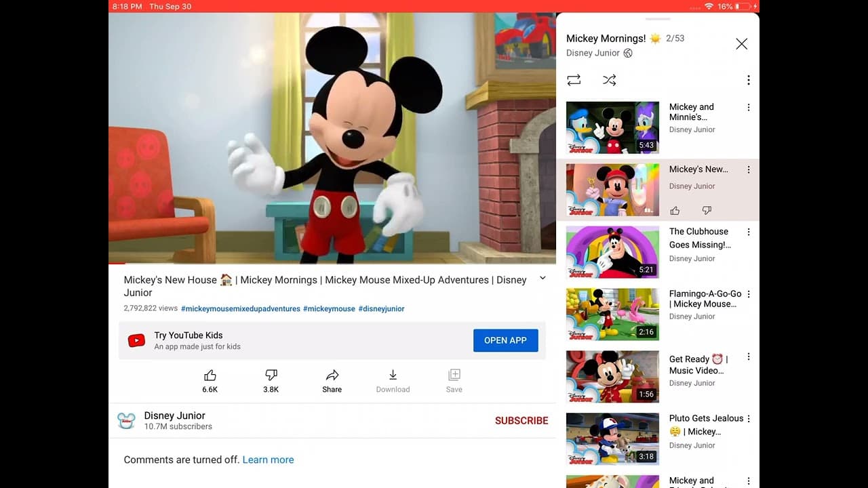This screenshot has width=868, height=488.
Task: Open the Learn more link
Action: tap(269, 460)
